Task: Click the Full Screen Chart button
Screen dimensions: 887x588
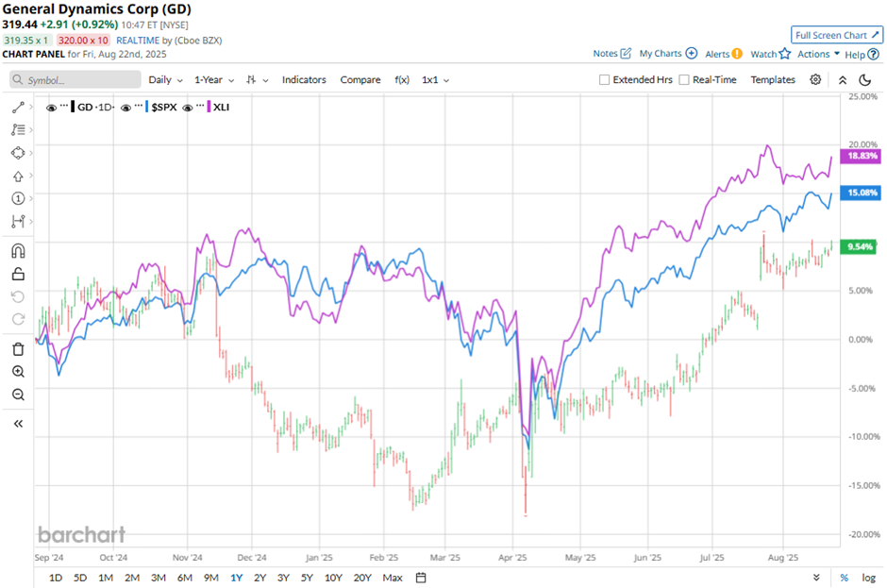Action: tap(837, 35)
